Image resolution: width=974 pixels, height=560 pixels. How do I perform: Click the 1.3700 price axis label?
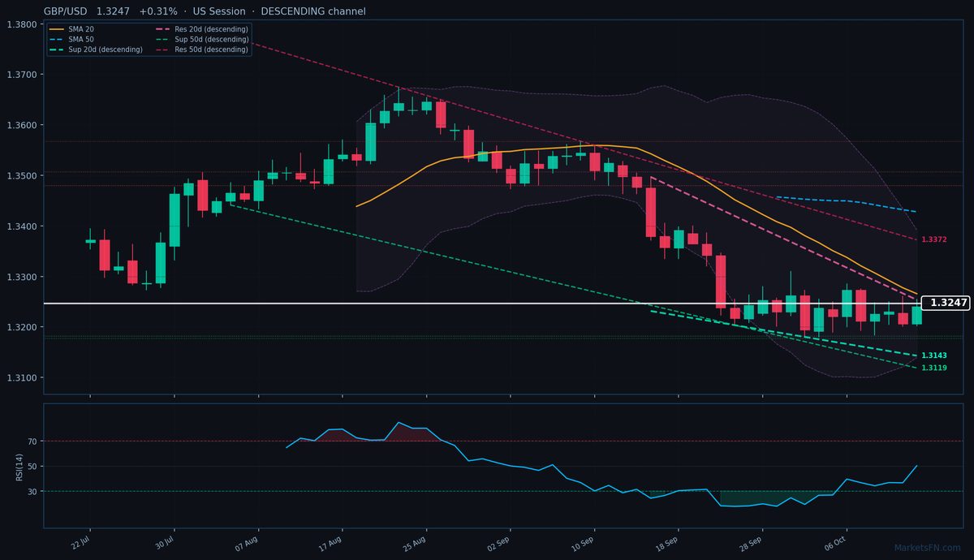[21, 75]
